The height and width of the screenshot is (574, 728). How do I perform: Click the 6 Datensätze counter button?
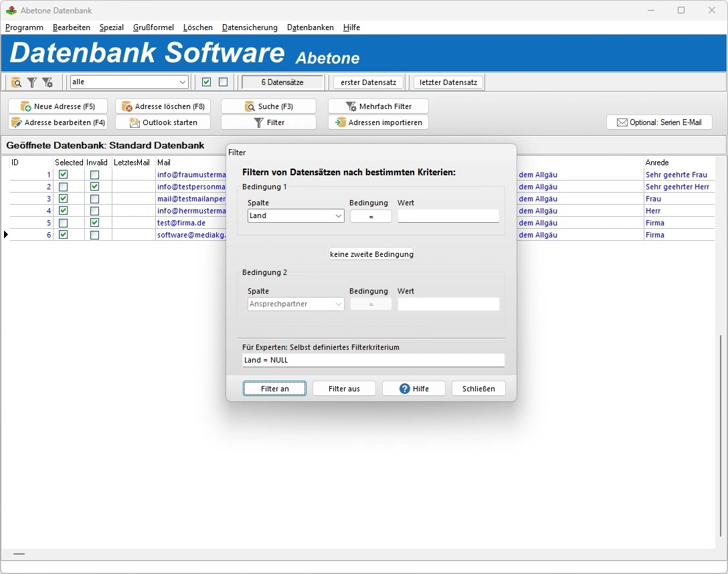[x=282, y=82]
